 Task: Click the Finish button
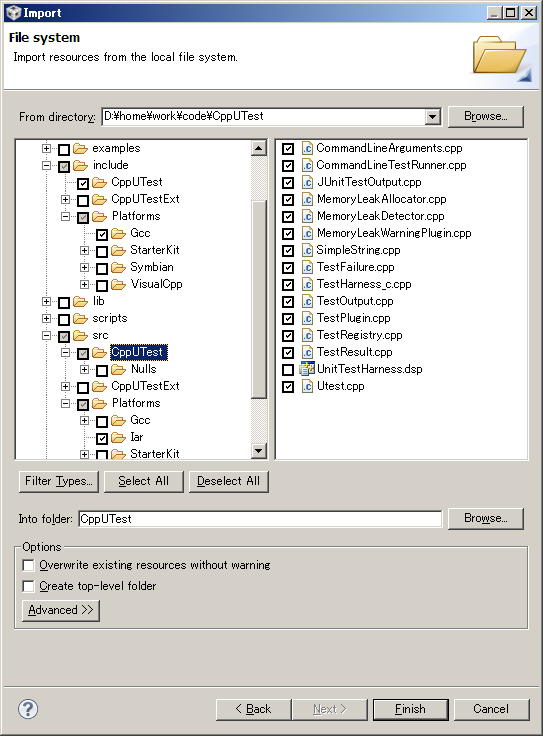(x=411, y=709)
